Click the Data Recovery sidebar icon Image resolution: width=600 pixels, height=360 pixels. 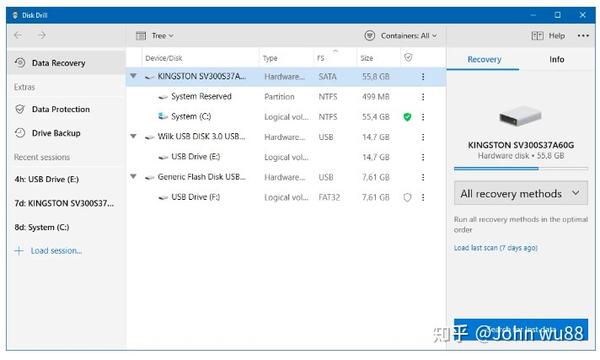click(20, 62)
